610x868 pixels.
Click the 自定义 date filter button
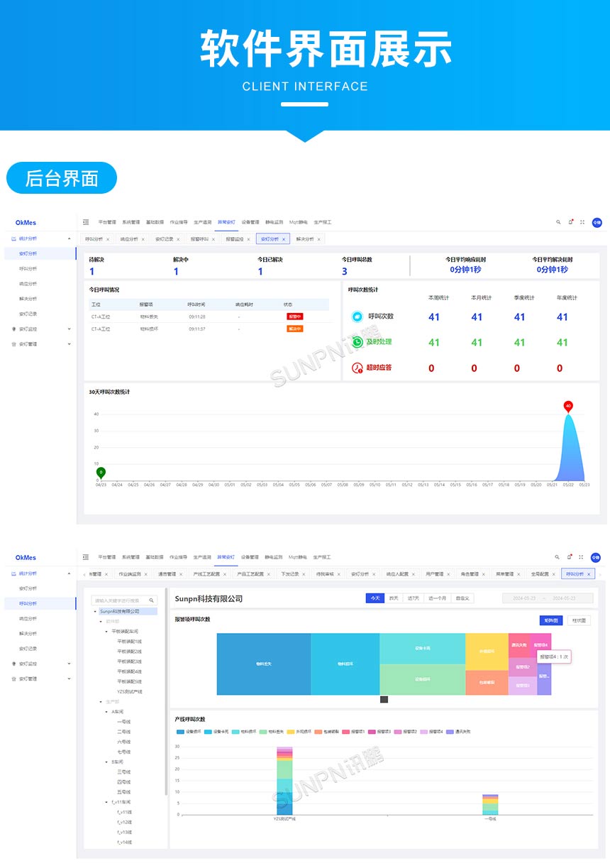tap(463, 598)
